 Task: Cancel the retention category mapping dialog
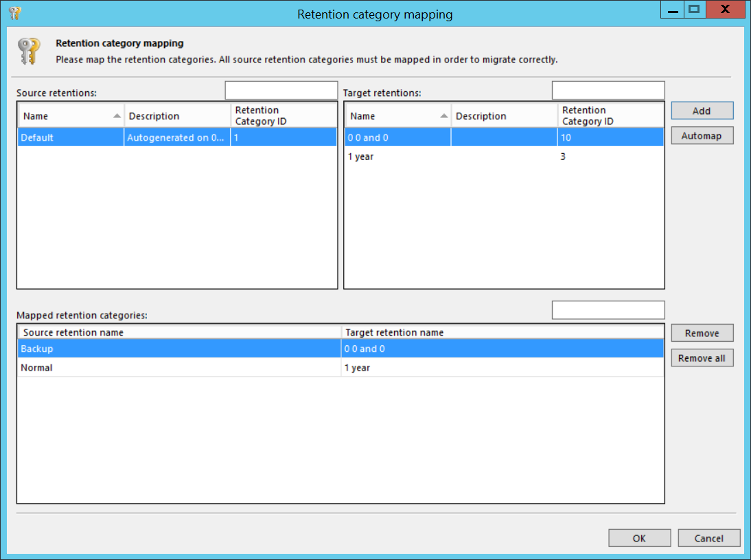pos(708,538)
